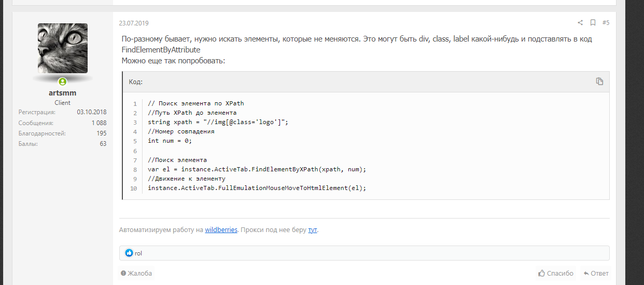Open the artsmm username profile
The height and width of the screenshot is (285, 644).
point(62,93)
